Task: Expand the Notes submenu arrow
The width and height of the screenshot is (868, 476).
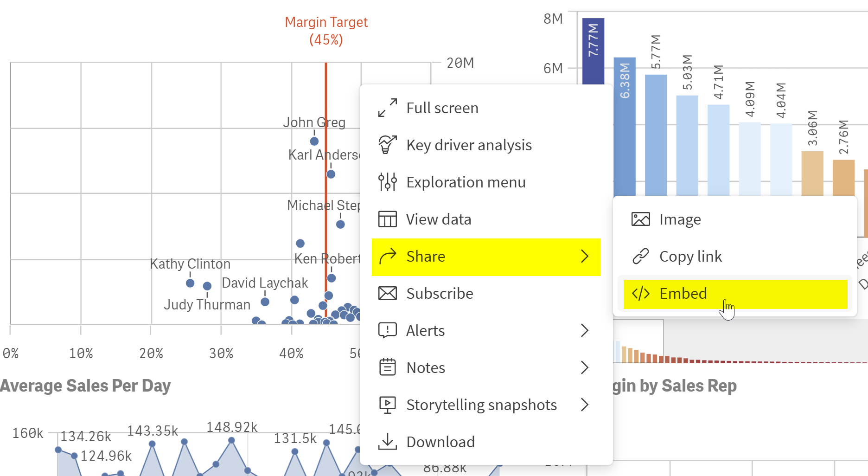Action: pos(585,367)
